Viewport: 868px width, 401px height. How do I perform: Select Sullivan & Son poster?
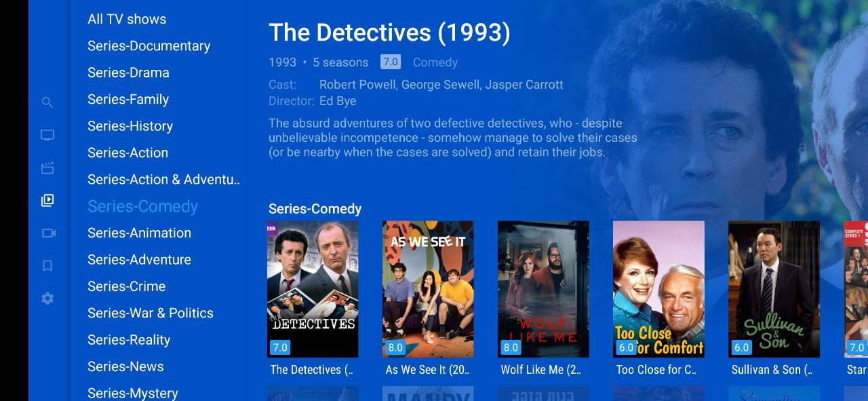(774, 289)
